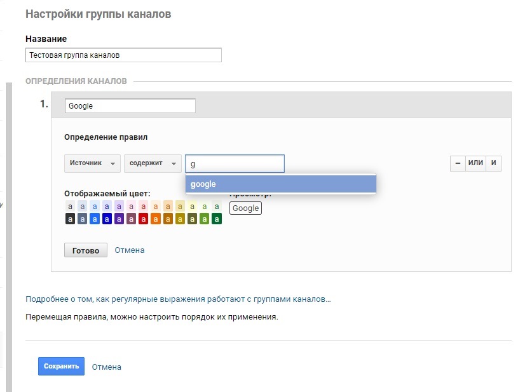Click the Google preview label

[245, 208]
